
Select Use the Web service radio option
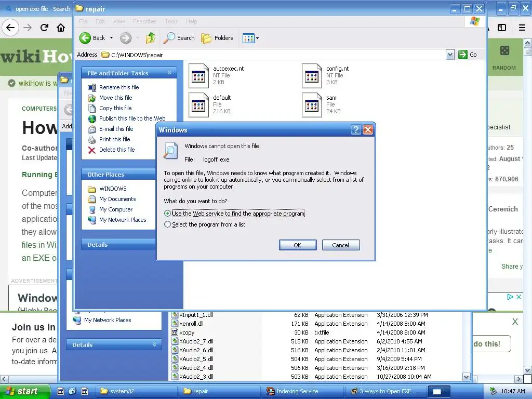point(167,214)
